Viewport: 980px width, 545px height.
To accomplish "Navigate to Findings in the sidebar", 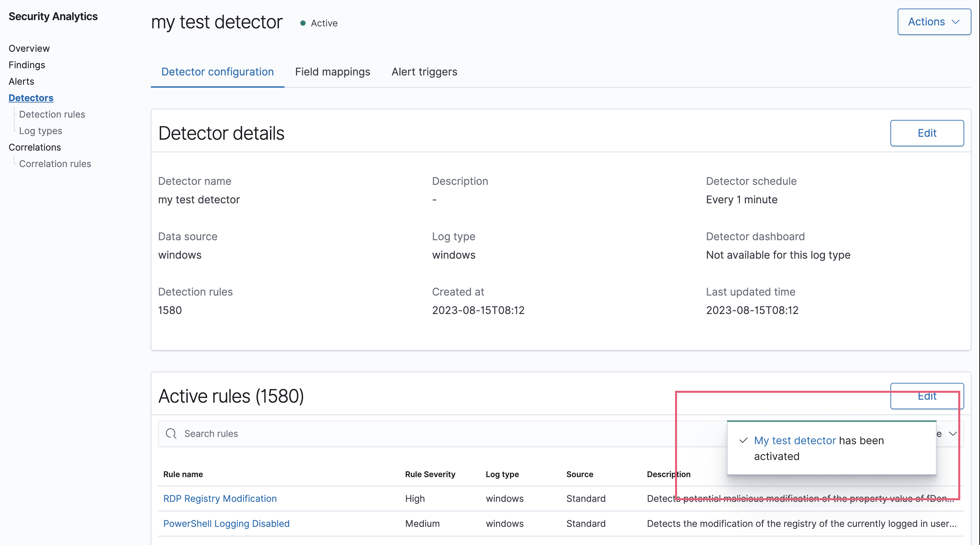I will [x=27, y=65].
